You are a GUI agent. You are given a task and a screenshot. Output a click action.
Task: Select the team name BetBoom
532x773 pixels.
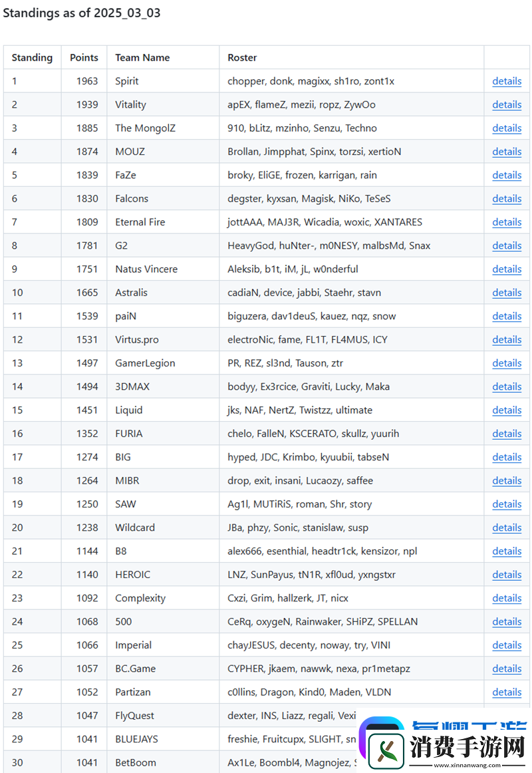(136, 762)
